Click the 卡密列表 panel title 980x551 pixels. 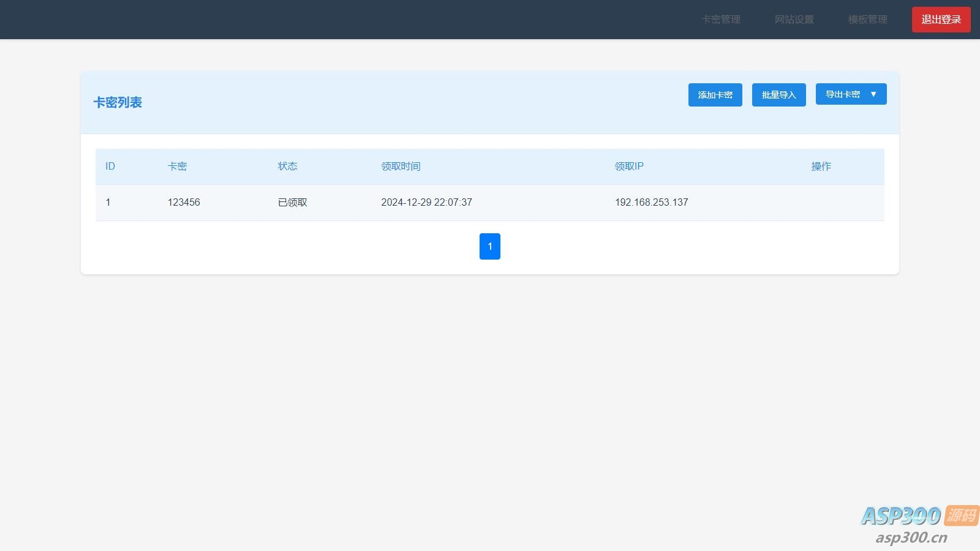pos(118,103)
